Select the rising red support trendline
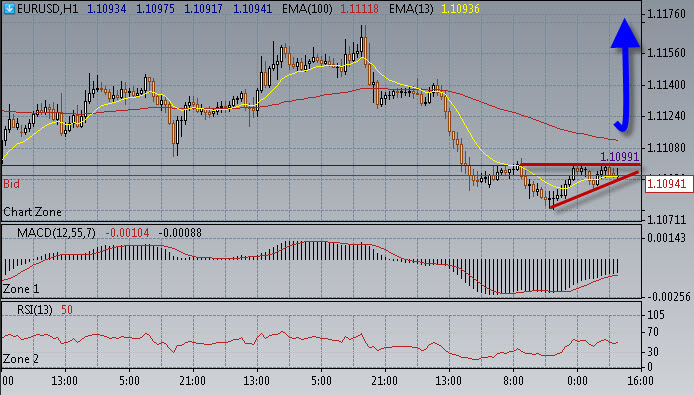Viewport: 694px width, 395px height. click(594, 190)
